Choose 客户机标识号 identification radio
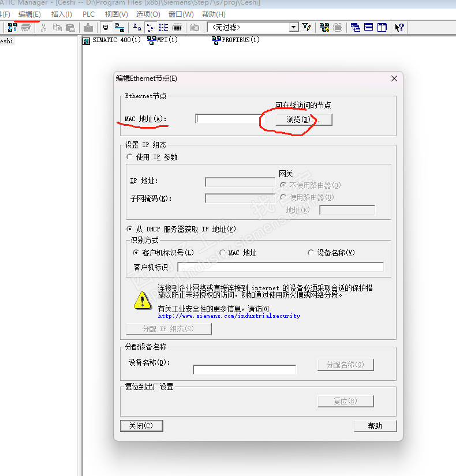This screenshot has height=476, width=456. (136, 253)
